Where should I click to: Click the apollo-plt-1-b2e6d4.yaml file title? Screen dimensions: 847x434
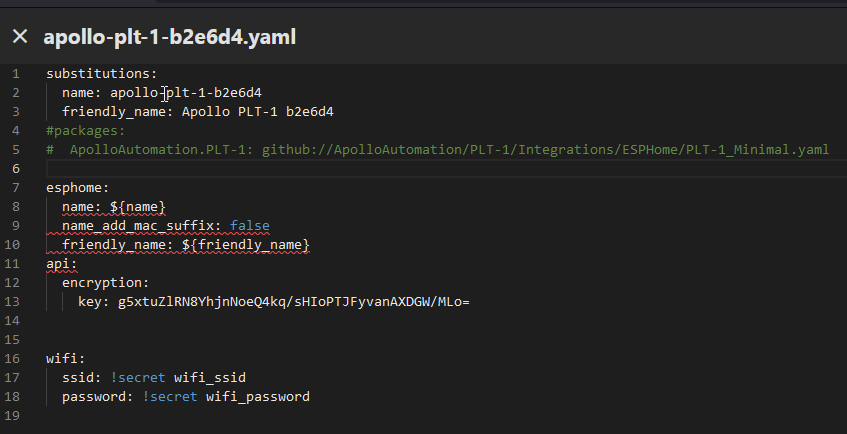169,37
